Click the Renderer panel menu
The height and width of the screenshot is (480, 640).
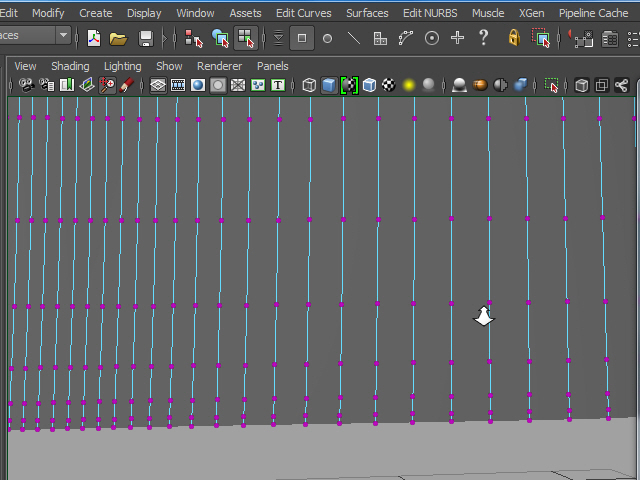pos(219,66)
